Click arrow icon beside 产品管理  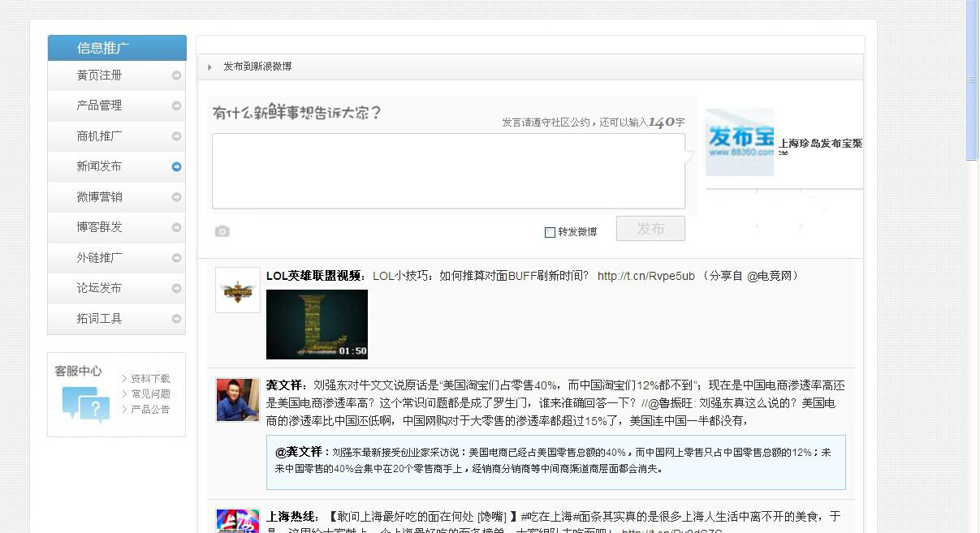pyautogui.click(x=176, y=105)
